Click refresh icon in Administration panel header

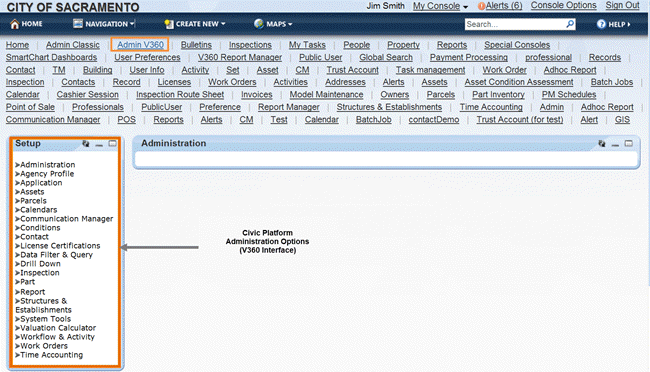point(602,143)
